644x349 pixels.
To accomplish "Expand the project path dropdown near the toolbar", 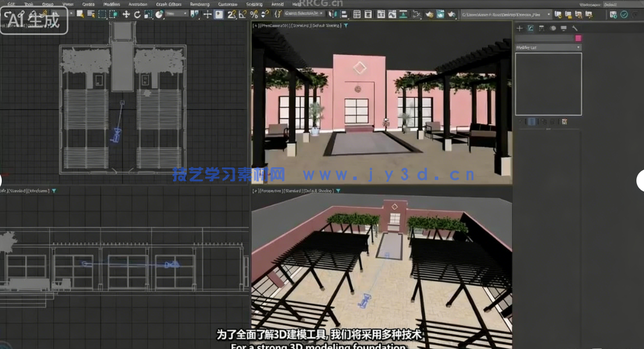I will pos(548,15).
